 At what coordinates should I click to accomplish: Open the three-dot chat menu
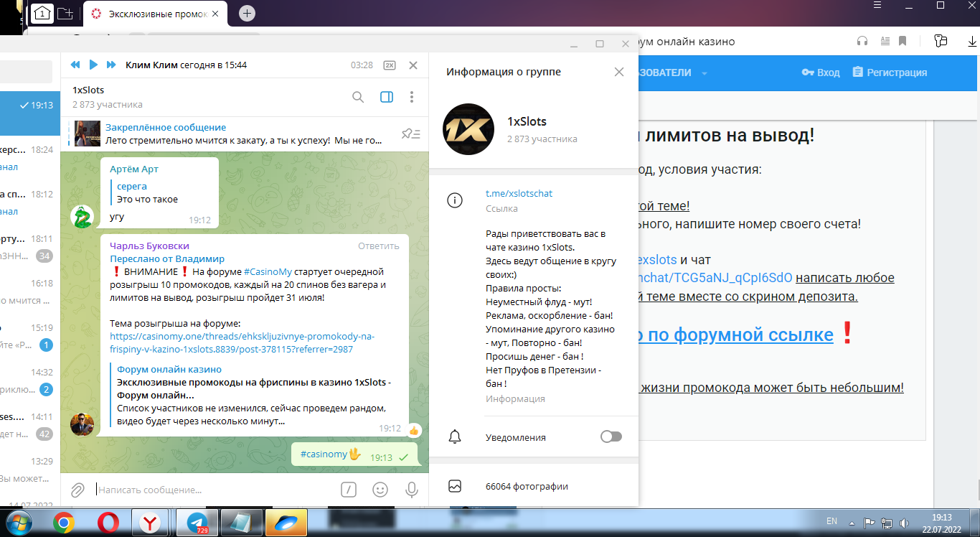[412, 97]
